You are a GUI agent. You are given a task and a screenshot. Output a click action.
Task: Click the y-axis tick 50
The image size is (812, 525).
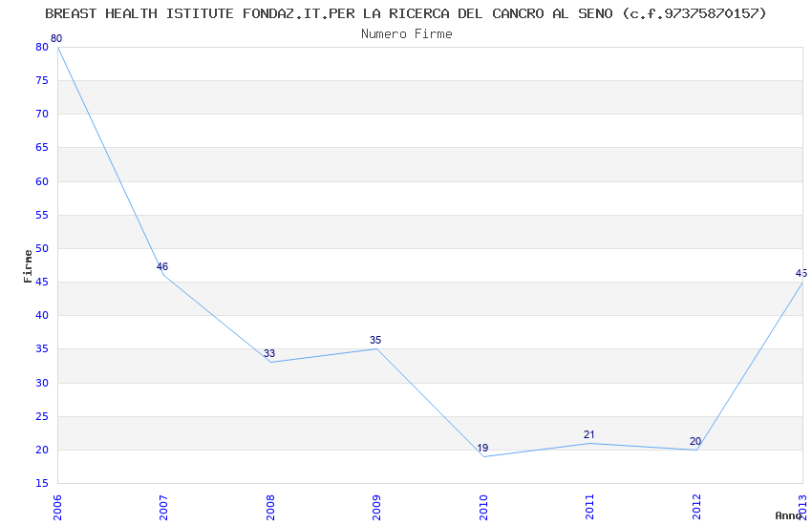pyautogui.click(x=42, y=248)
